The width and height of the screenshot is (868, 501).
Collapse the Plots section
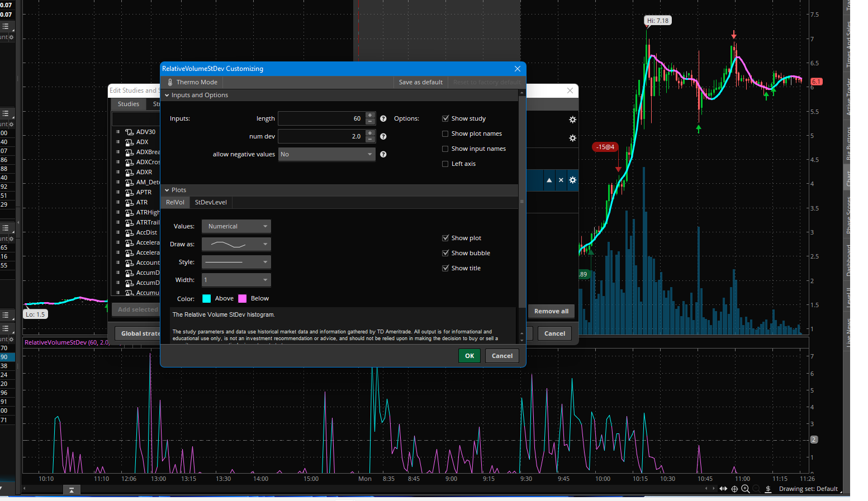pos(167,190)
